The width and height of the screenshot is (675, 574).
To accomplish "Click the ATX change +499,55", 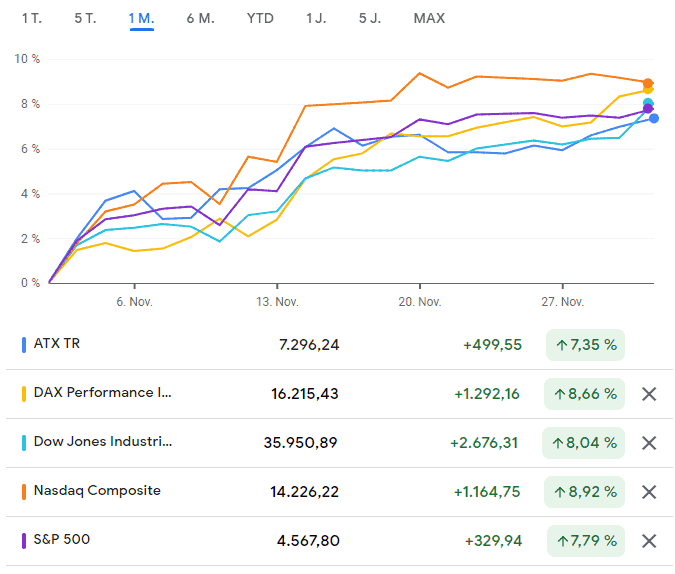I will pyautogui.click(x=492, y=345).
